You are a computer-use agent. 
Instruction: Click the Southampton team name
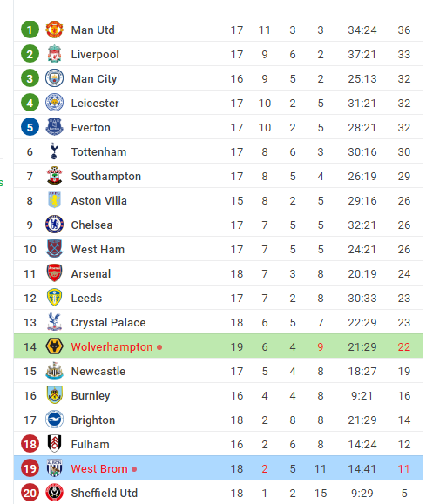coord(106,177)
